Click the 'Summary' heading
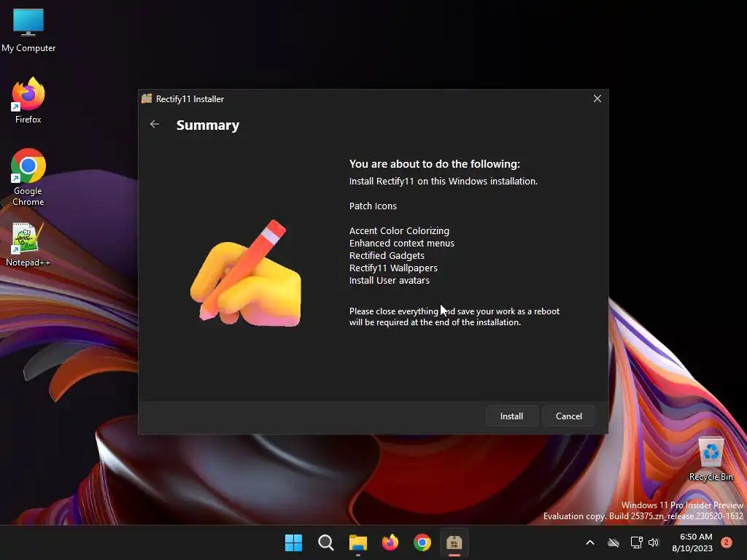Image resolution: width=747 pixels, height=560 pixels. coord(208,125)
